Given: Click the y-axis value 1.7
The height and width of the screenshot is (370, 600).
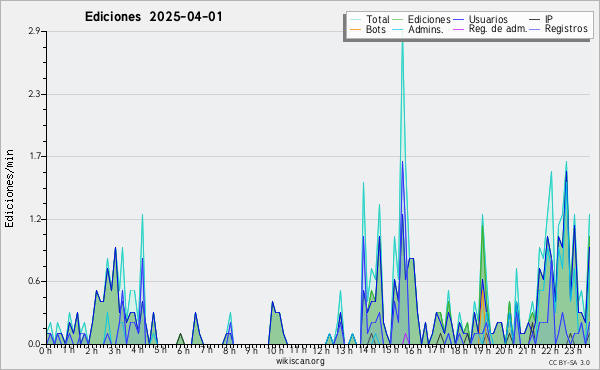Looking at the screenshot, I should pos(35,156).
